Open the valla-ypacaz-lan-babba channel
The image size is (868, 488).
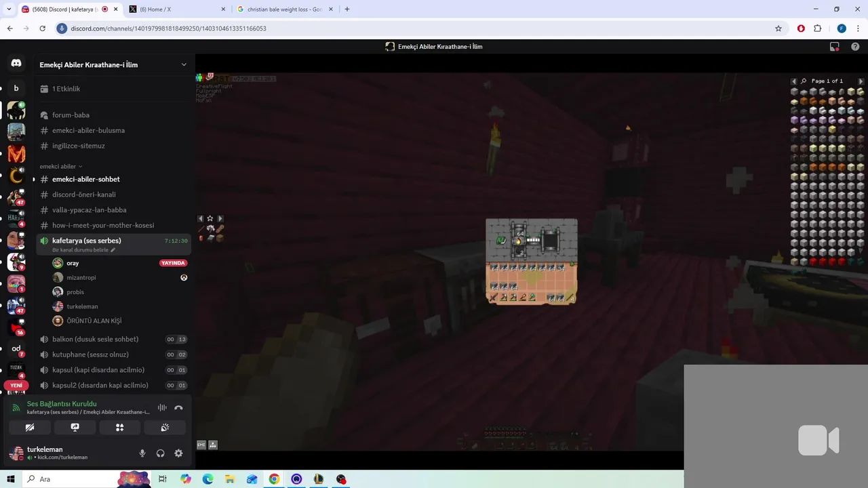tap(113, 210)
